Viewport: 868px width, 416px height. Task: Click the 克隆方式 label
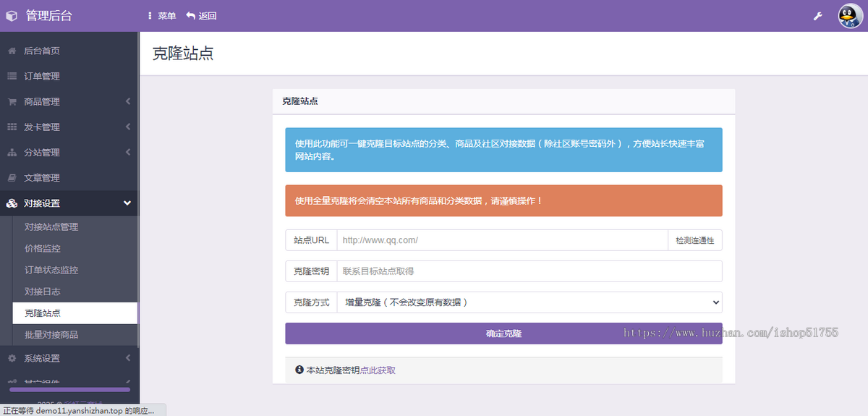tap(311, 302)
